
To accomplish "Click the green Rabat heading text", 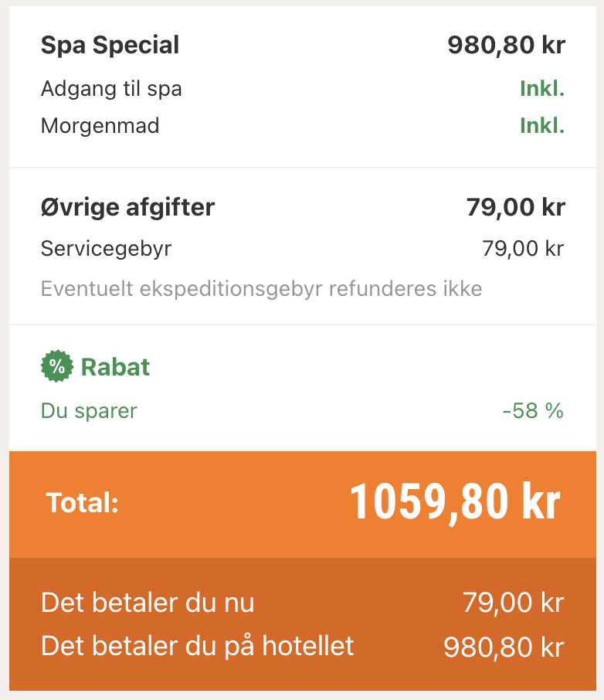I will pos(115,367).
